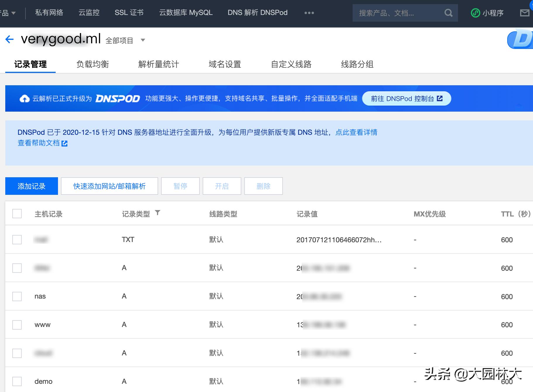The height and width of the screenshot is (392, 533).
Task: Check the checkbox of the nas record
Action: point(17,296)
